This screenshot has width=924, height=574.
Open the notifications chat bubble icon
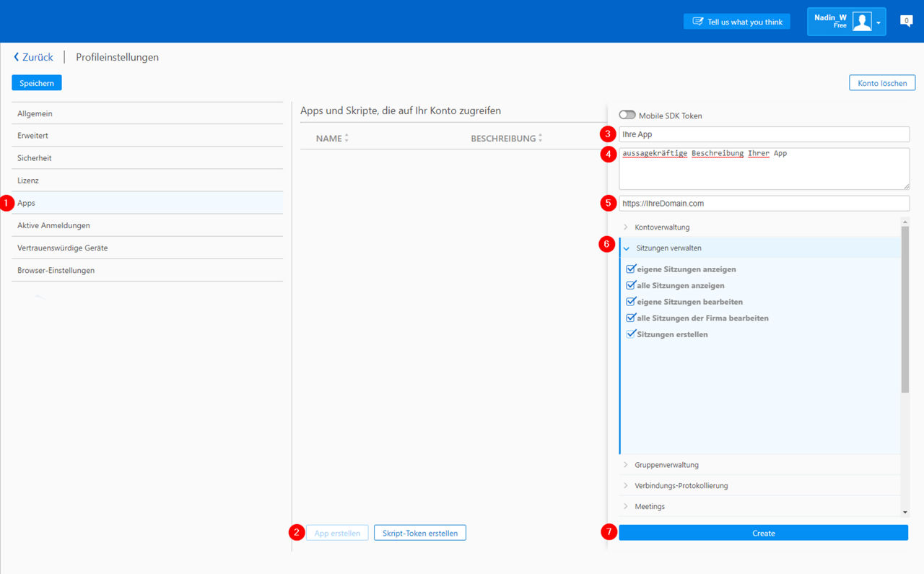pos(907,21)
